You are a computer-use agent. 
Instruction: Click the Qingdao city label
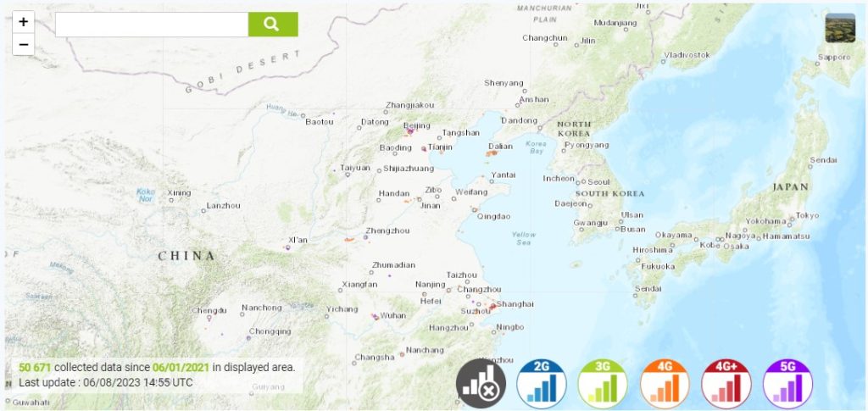coord(494,217)
